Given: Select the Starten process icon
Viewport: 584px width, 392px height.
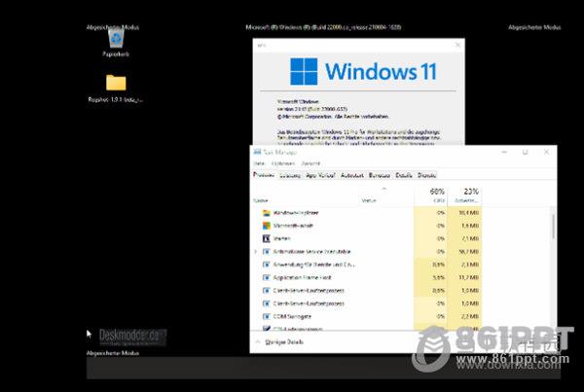Looking at the screenshot, I should point(266,238).
